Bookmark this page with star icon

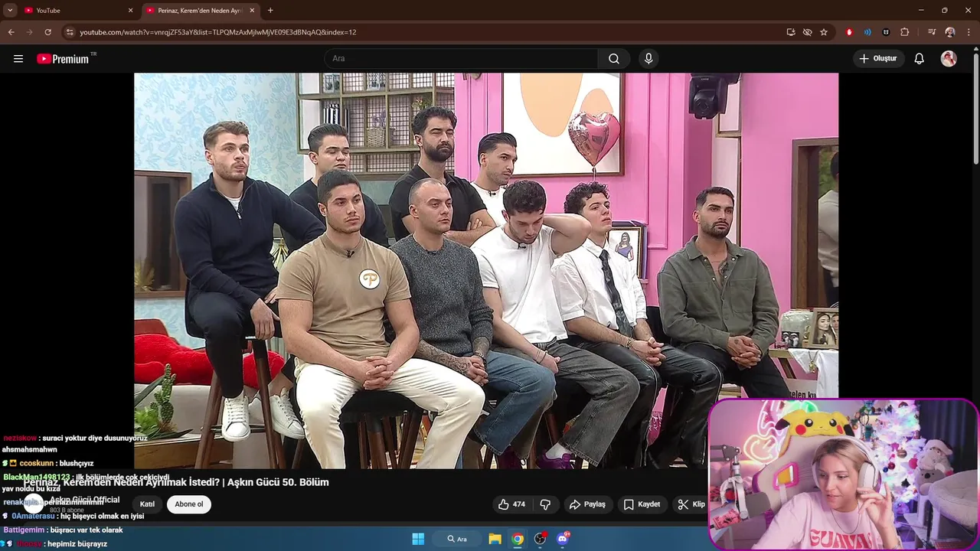pyautogui.click(x=824, y=32)
